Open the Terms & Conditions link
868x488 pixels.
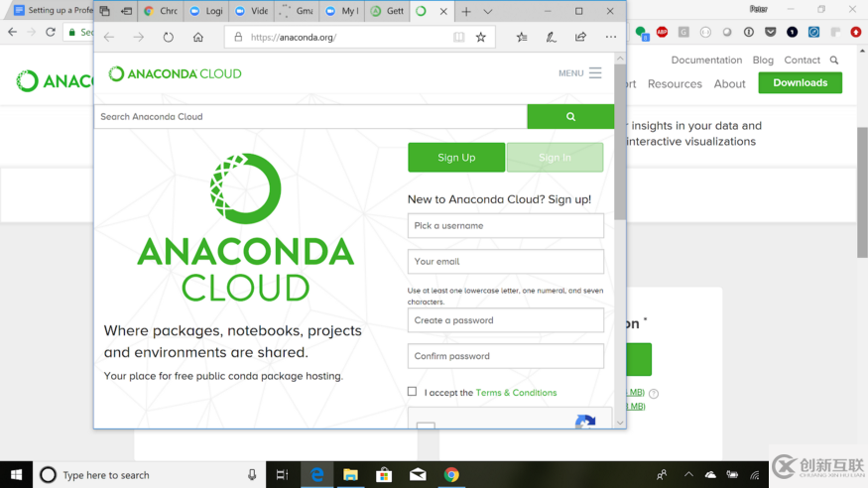click(x=516, y=392)
